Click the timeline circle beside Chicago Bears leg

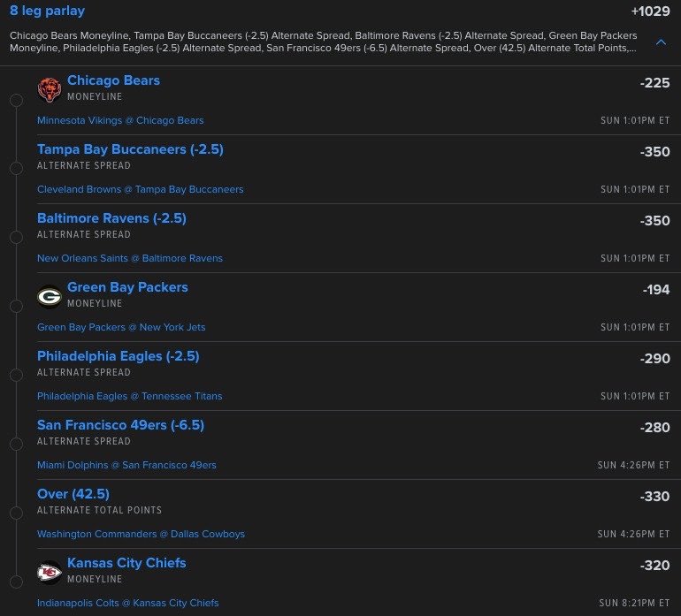click(17, 100)
